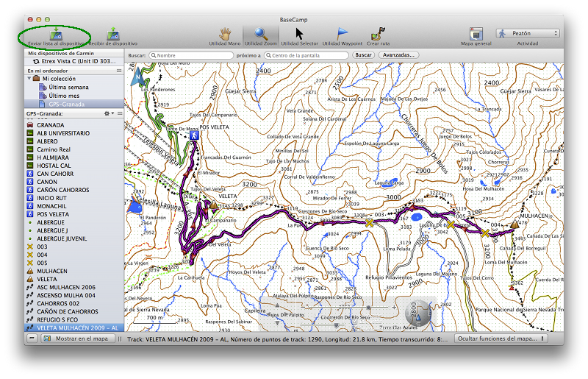The image size is (588, 379).
Task: Select MULHACEN summit in the sidebar list
Action: pos(74,272)
